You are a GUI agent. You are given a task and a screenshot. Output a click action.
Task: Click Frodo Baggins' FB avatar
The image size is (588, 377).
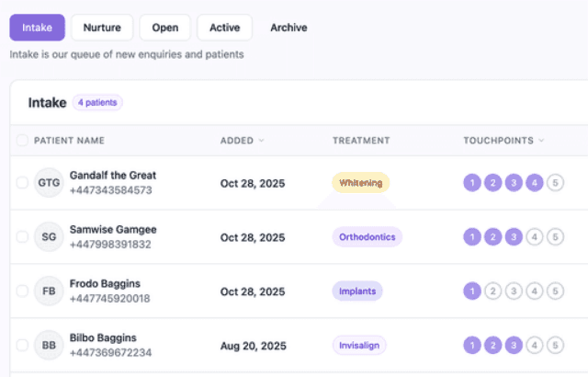tap(49, 291)
